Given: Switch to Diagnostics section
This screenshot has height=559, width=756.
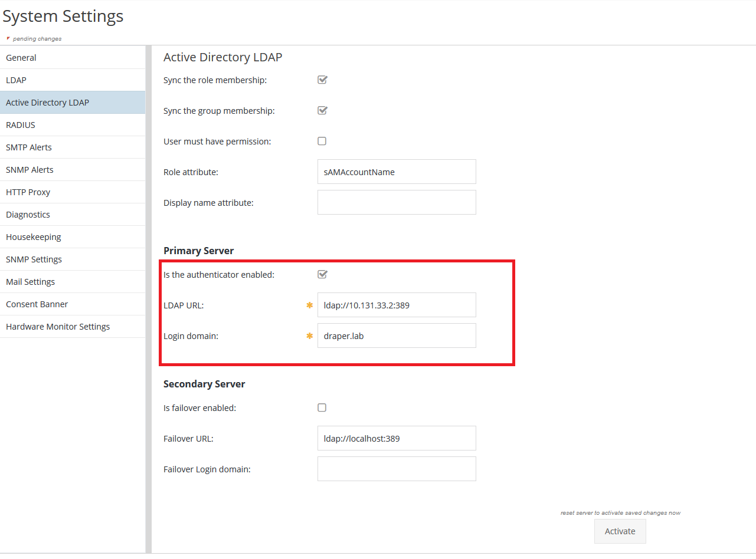Looking at the screenshot, I should (x=28, y=215).
